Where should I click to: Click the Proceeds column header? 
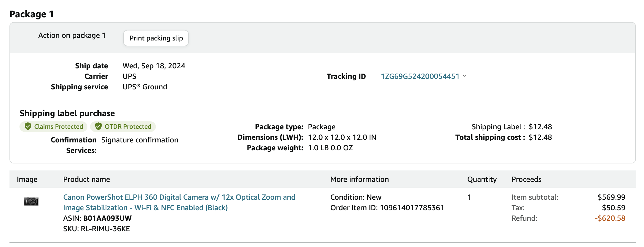click(x=526, y=179)
